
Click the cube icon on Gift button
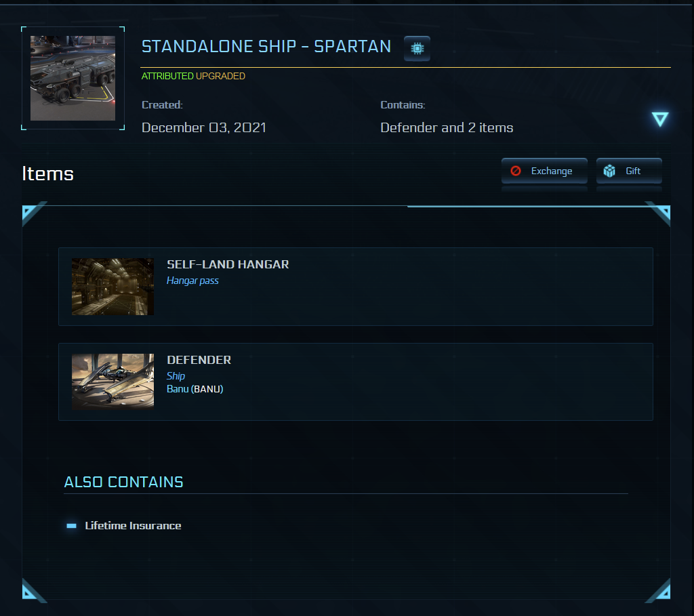click(x=609, y=171)
